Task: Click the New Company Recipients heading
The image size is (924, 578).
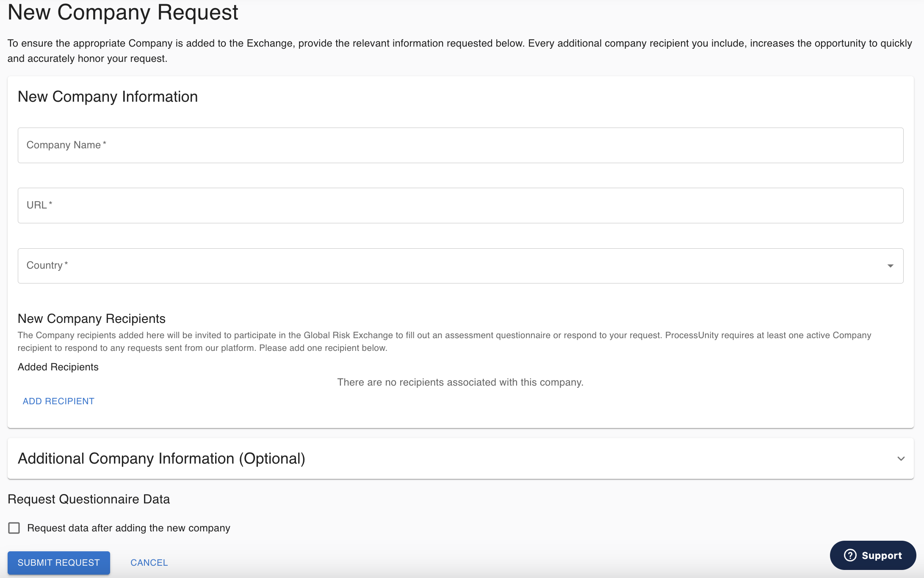Action: 91,318
